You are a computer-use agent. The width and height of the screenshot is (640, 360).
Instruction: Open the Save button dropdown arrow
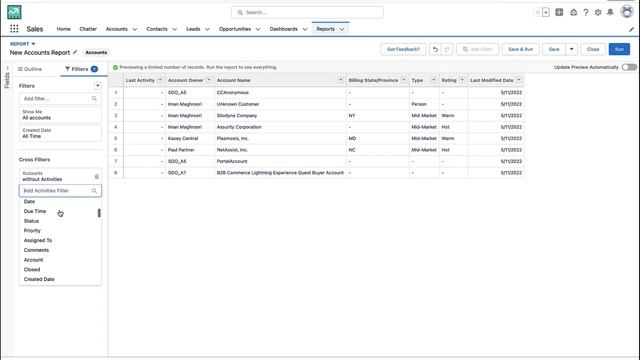point(571,49)
